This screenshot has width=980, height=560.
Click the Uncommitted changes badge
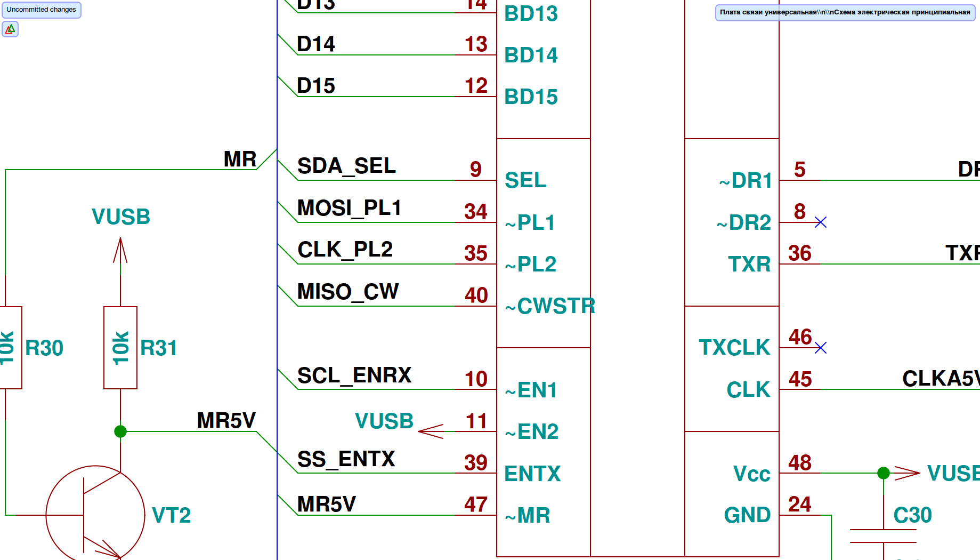41,10
